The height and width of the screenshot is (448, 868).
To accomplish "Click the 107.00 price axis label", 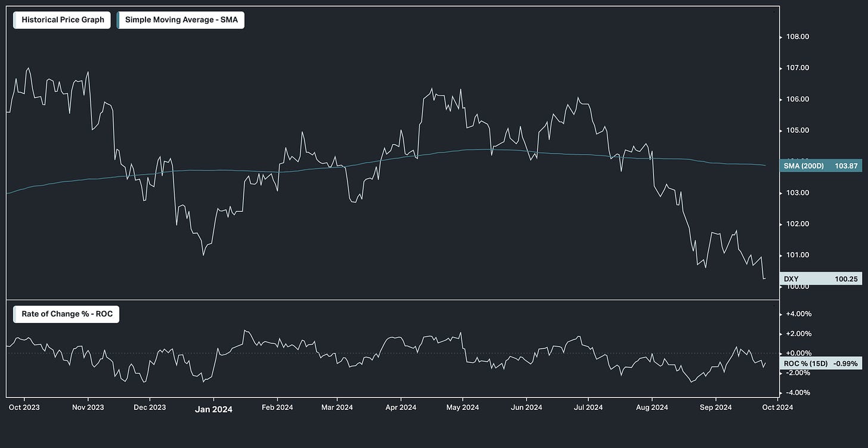I will tap(799, 68).
